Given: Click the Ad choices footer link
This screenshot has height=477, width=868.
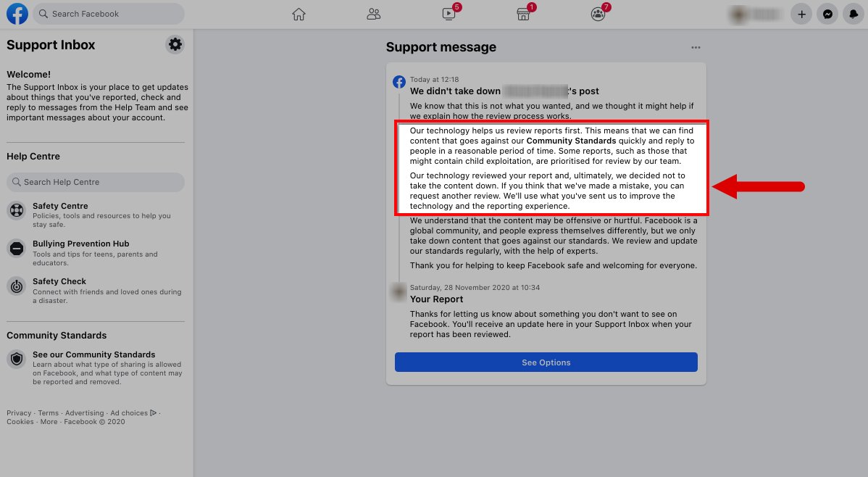Looking at the screenshot, I should click(x=133, y=412).
